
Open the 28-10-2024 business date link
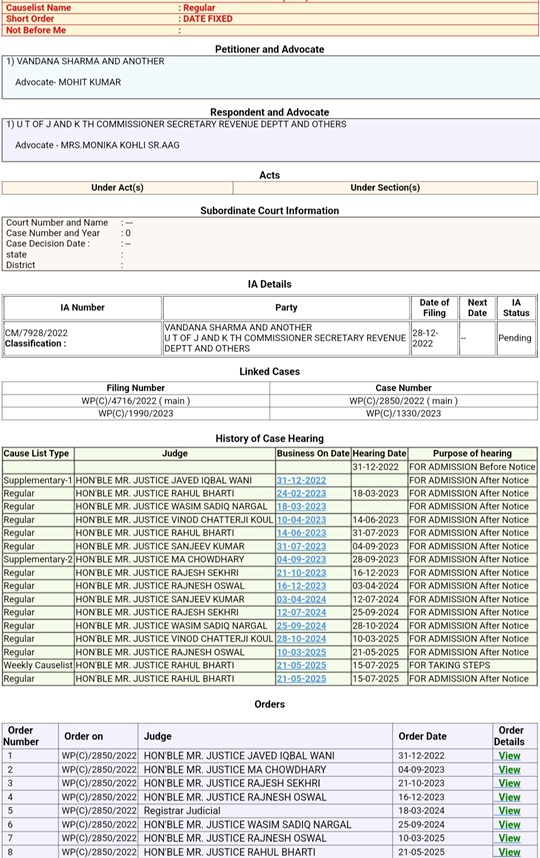(301, 639)
